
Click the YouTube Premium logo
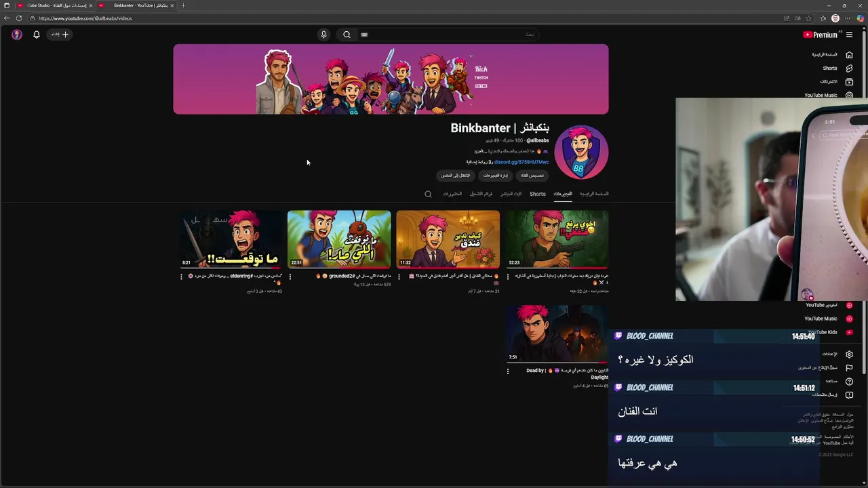point(821,35)
